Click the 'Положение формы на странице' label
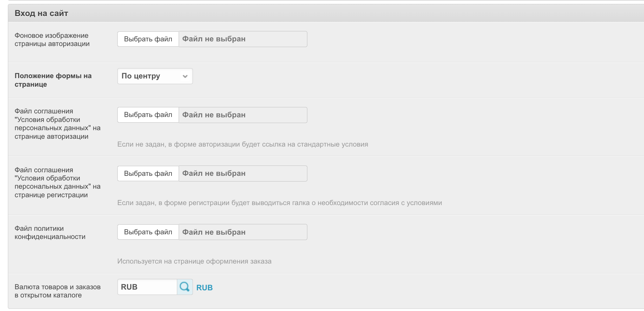The width and height of the screenshot is (644, 311). tap(53, 80)
